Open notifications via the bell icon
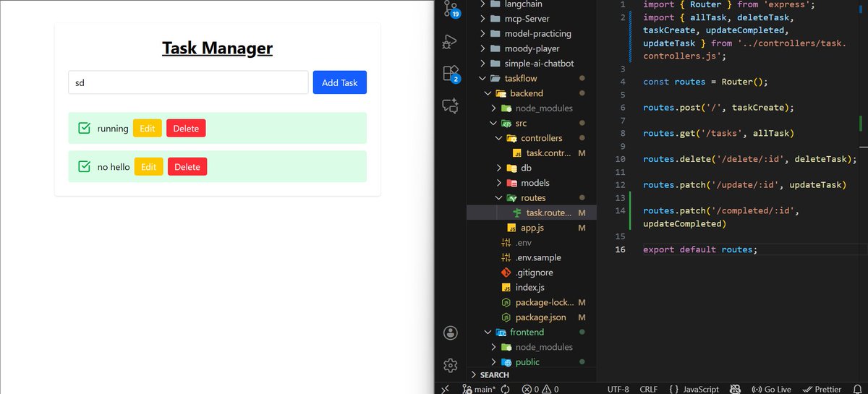868x394 pixels. [857, 389]
